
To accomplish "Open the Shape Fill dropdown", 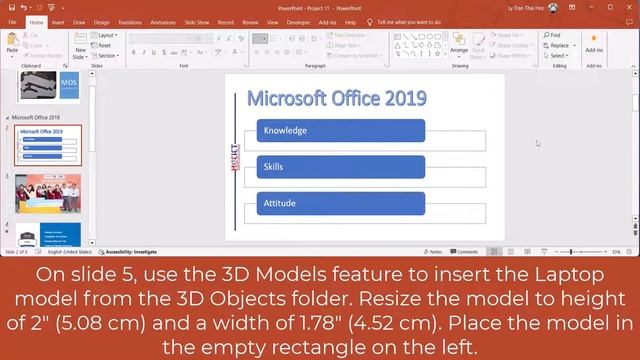I will [x=506, y=35].
